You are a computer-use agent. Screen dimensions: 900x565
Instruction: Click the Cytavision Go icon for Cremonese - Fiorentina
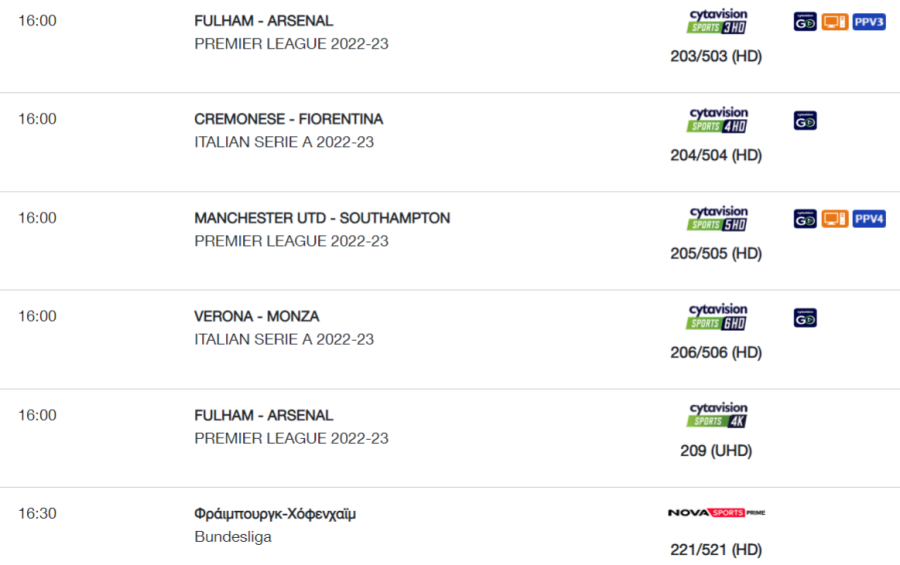coord(805,121)
